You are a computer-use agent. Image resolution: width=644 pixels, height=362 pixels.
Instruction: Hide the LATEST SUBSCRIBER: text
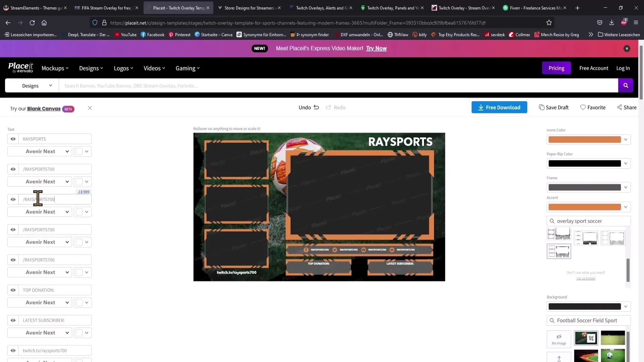point(13,320)
